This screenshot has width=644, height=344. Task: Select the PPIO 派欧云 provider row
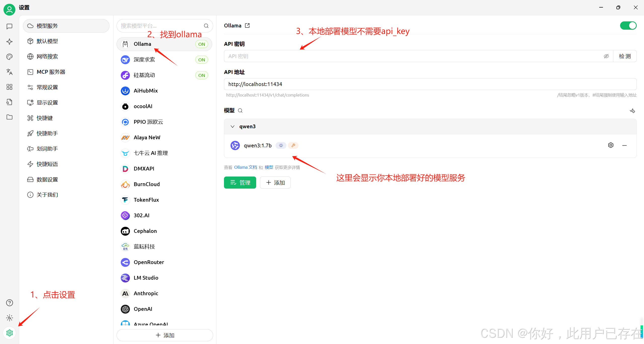(164, 122)
